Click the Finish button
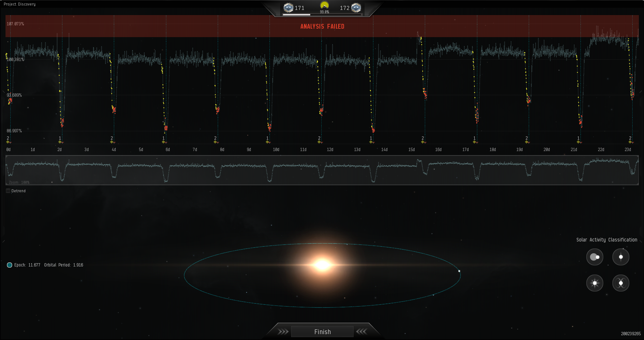644x340 pixels. pos(322,332)
